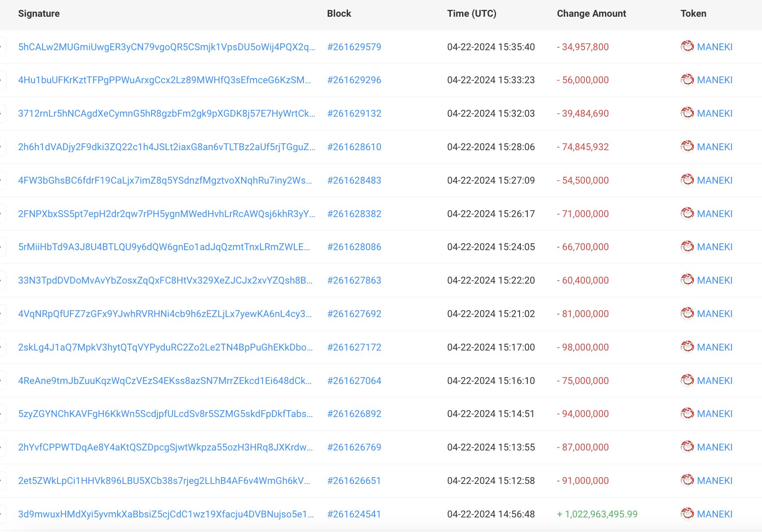Click MANEKI token name in 15:28:06 row

[715, 147]
